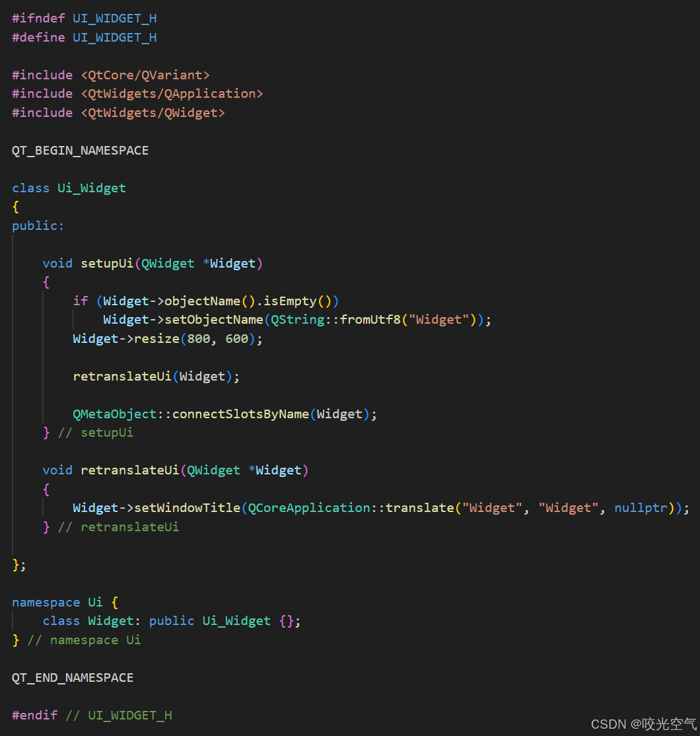Click QT_BEGIN_NAMESPACE macro text
700x736 pixels.
pyautogui.click(x=80, y=151)
